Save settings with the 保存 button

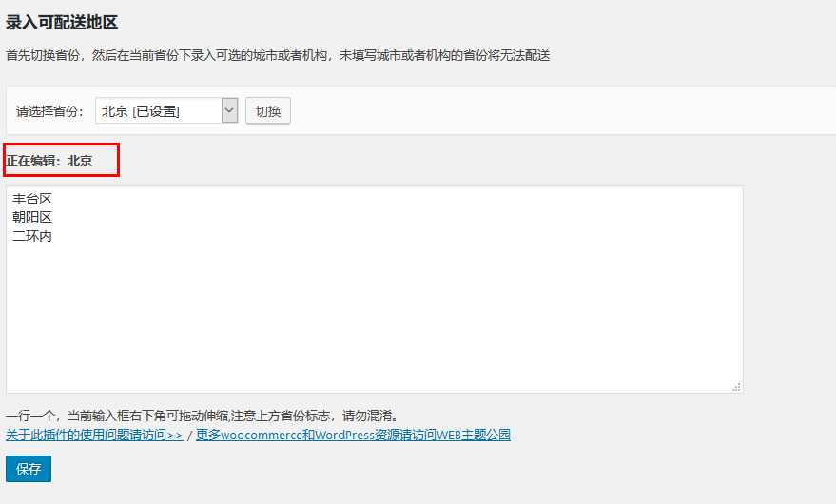[x=29, y=469]
